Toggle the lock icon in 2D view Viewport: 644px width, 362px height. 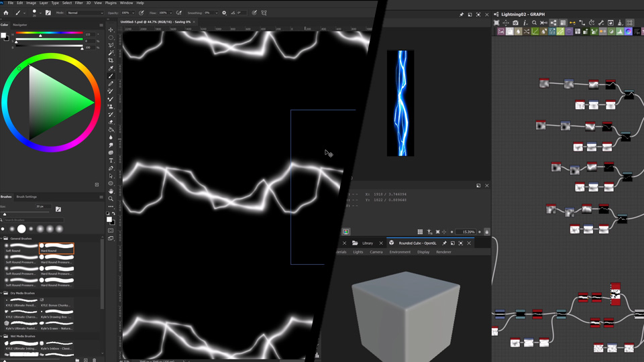point(486,232)
